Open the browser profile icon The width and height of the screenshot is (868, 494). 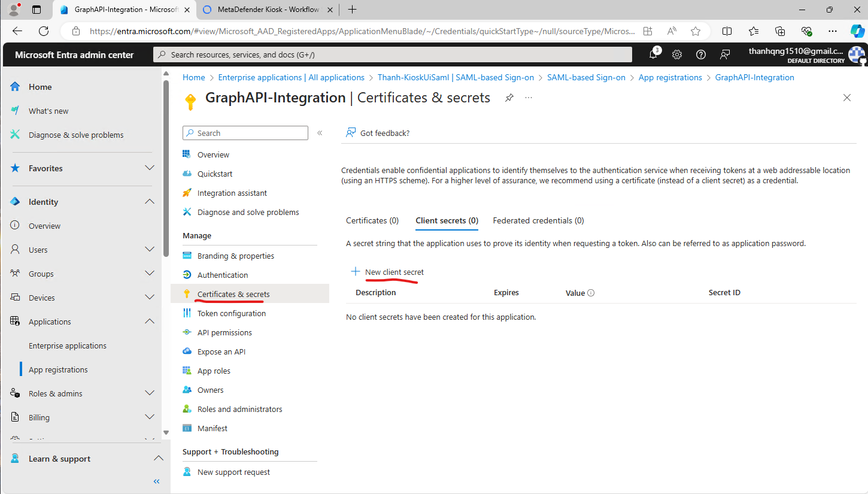tap(13, 10)
